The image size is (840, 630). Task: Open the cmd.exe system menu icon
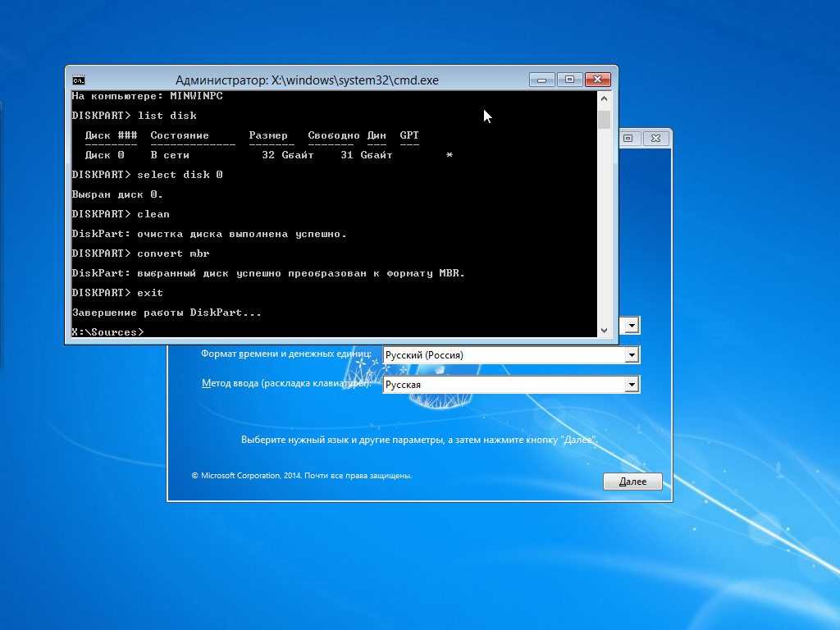[x=78, y=80]
